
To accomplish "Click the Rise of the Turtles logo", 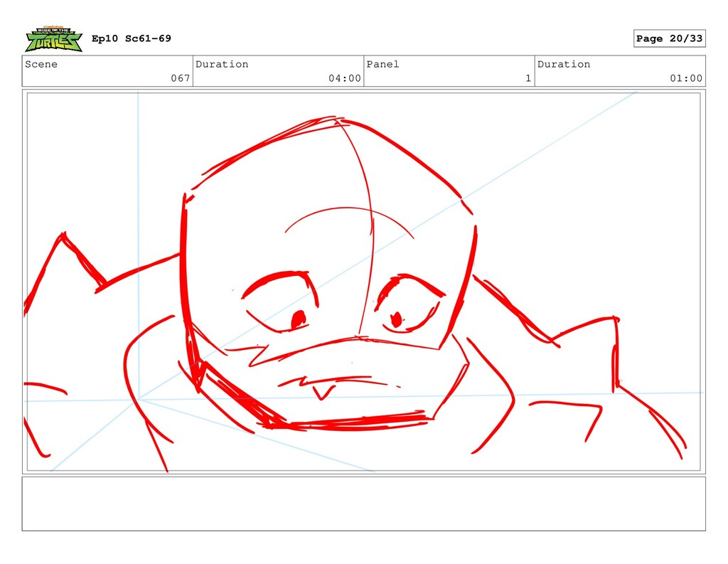I will click(54, 38).
